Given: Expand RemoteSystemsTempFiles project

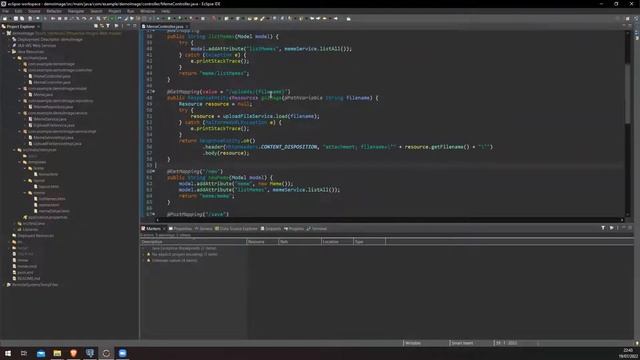Looking at the screenshot, I should point(4,284).
